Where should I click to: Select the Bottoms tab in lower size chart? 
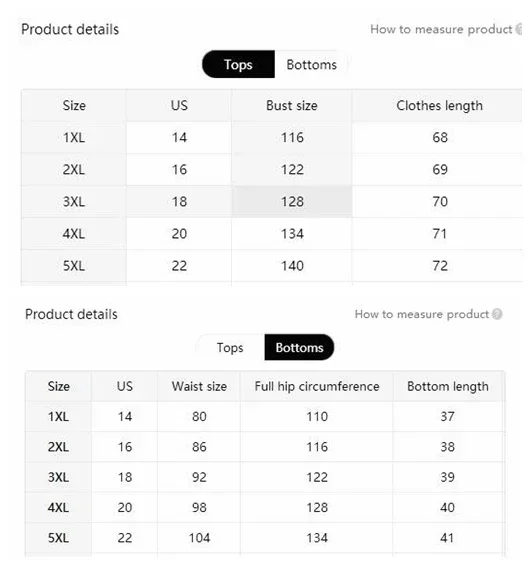299,348
